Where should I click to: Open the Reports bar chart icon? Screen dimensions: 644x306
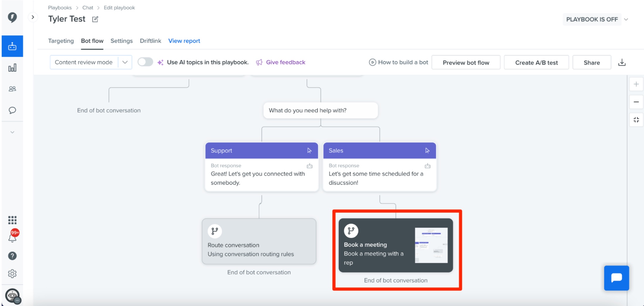[x=12, y=68]
